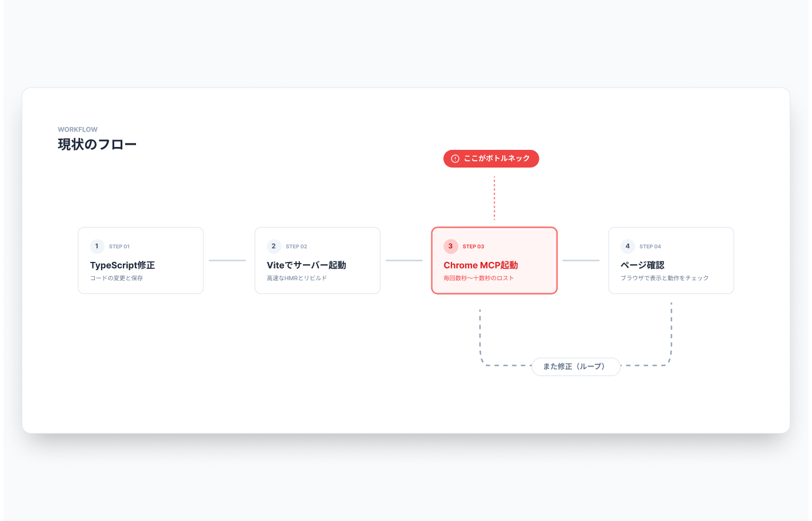Screen dimensions: 812x521
Task: Click the STEP 01 label
Action: click(119, 246)
